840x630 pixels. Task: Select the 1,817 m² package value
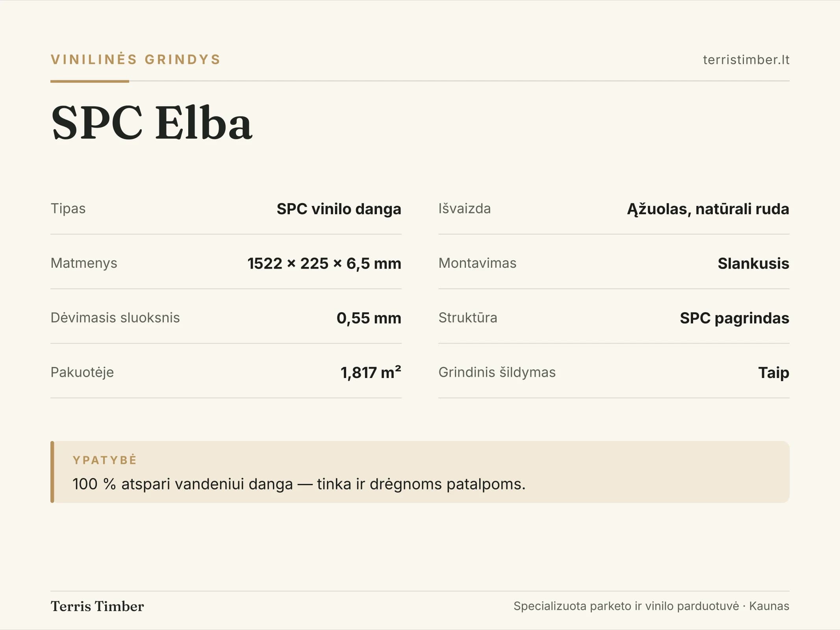(371, 372)
